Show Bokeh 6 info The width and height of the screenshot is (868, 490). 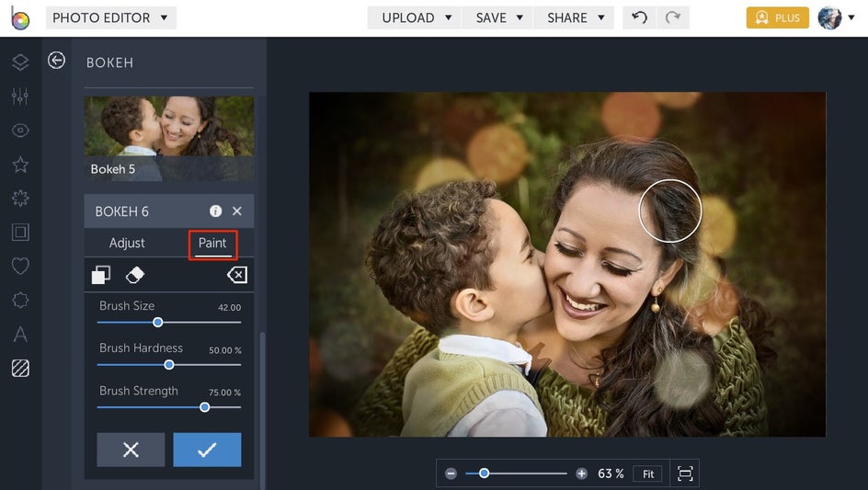(x=215, y=211)
